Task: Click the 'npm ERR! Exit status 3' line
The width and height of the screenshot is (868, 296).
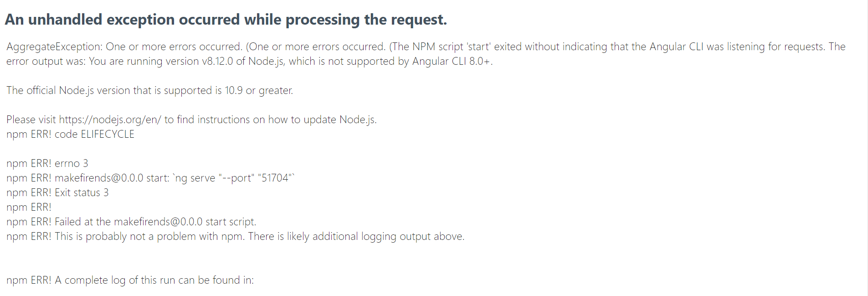Action: click(57, 192)
